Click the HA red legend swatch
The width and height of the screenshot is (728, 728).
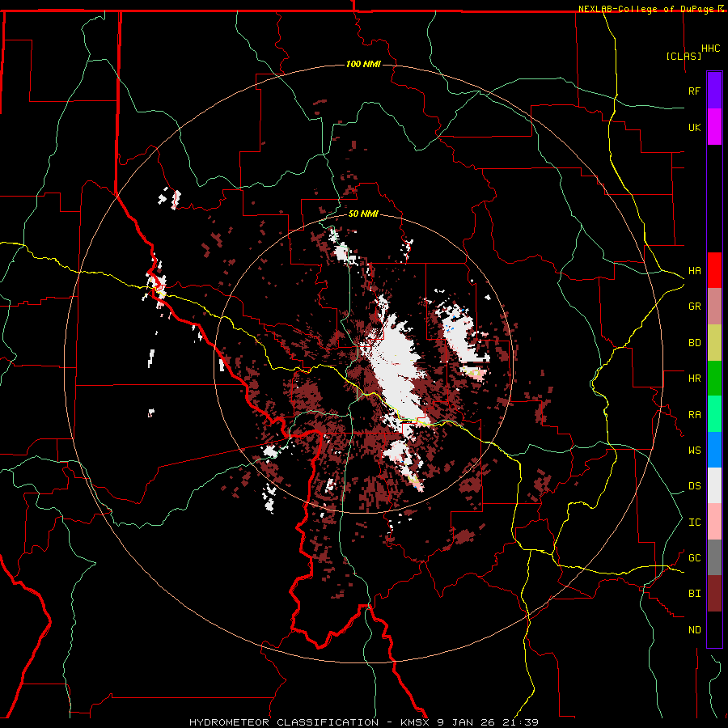pos(714,270)
